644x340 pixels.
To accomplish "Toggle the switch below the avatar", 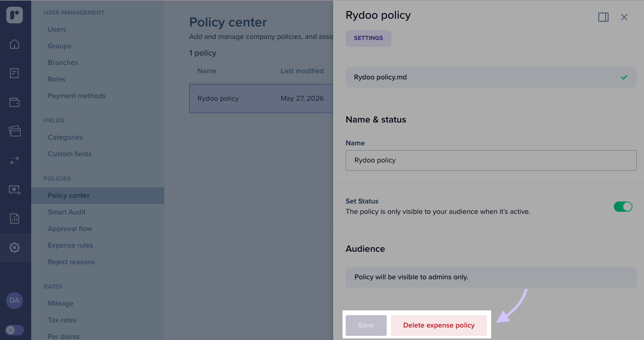I will coord(15,330).
